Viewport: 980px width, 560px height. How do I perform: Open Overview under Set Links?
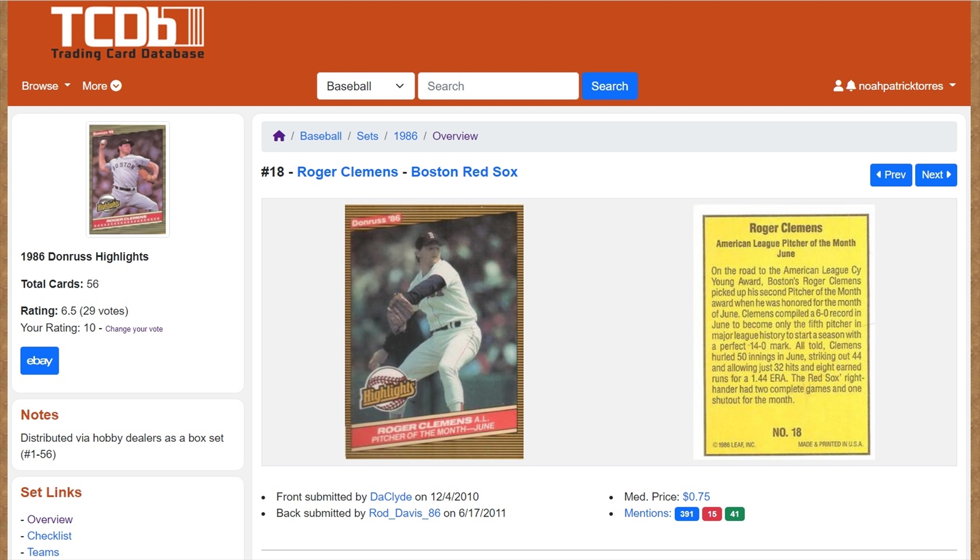point(50,519)
